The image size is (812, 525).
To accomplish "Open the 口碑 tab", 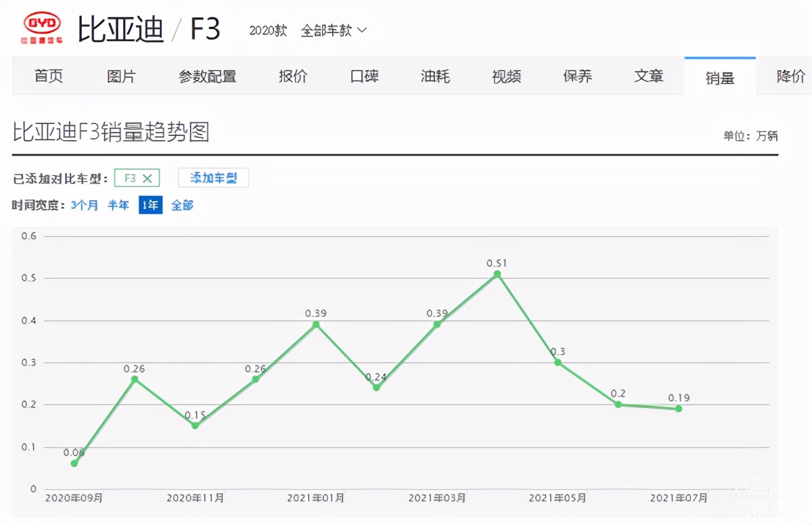I will point(364,76).
